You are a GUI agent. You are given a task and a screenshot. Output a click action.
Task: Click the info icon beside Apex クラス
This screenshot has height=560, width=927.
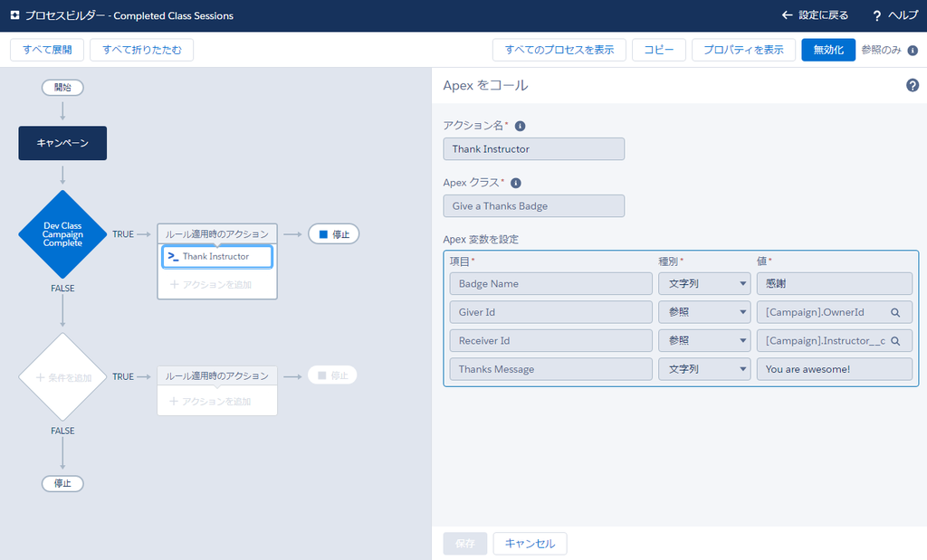(515, 183)
